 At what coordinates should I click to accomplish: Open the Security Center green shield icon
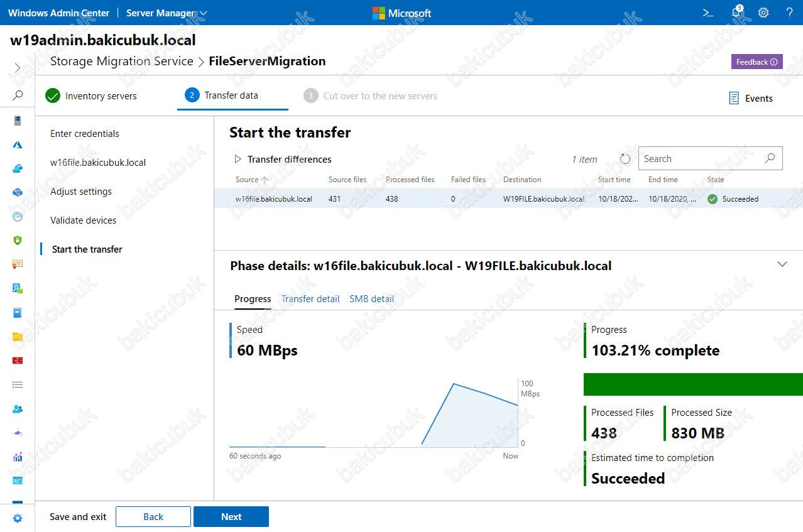coord(18,240)
